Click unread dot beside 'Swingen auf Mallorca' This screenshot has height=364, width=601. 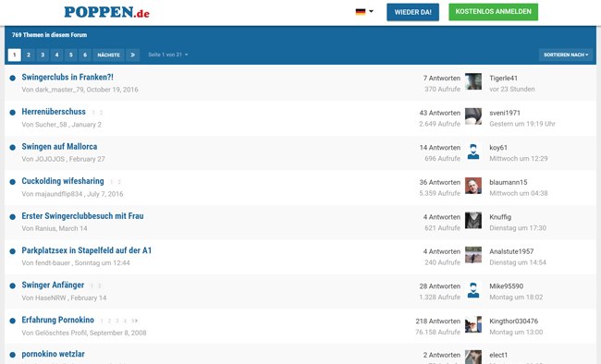13,147
